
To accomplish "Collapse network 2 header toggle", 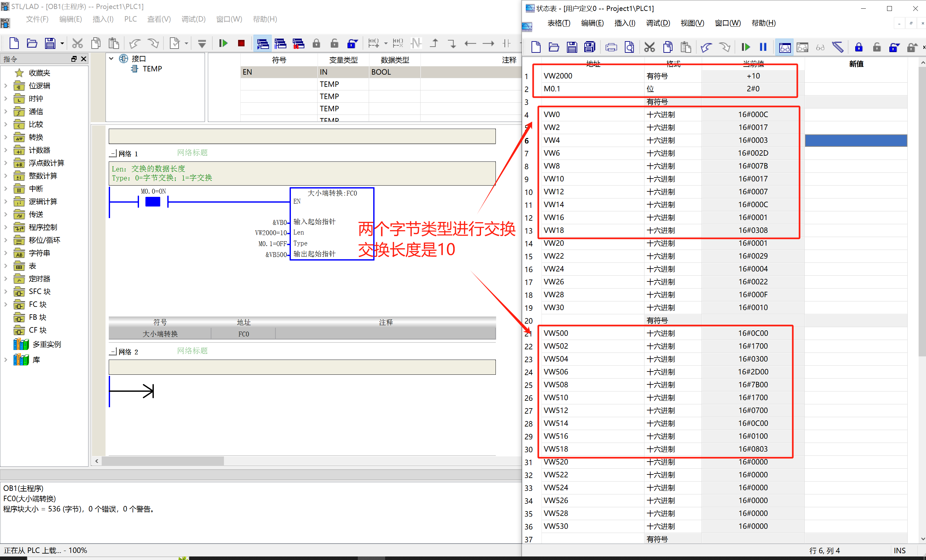I will click(x=113, y=352).
